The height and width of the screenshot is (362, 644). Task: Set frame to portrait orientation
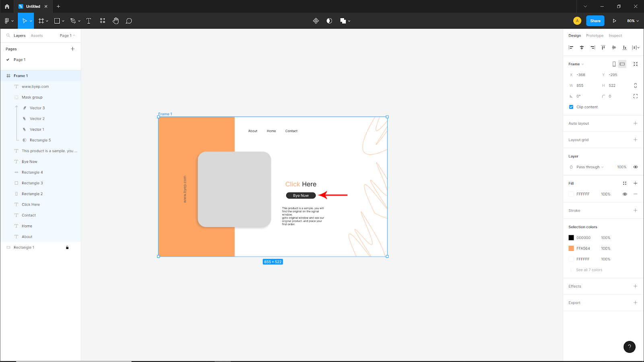[614, 64]
